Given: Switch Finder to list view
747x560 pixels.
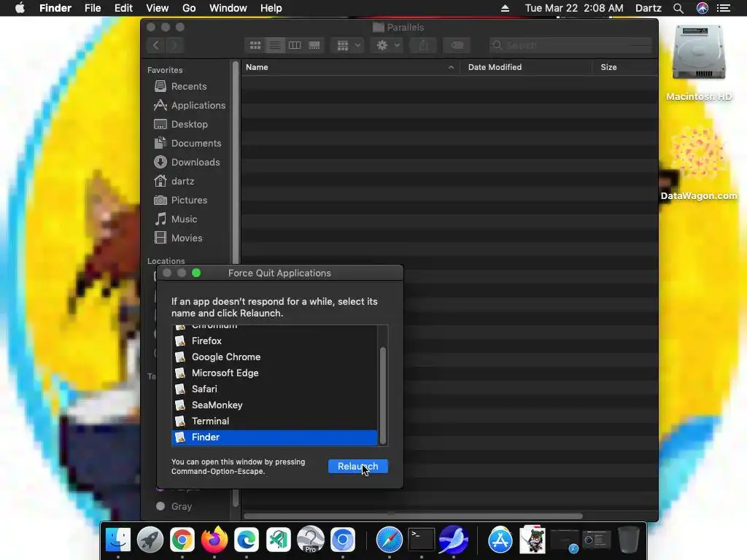Looking at the screenshot, I should coord(275,45).
